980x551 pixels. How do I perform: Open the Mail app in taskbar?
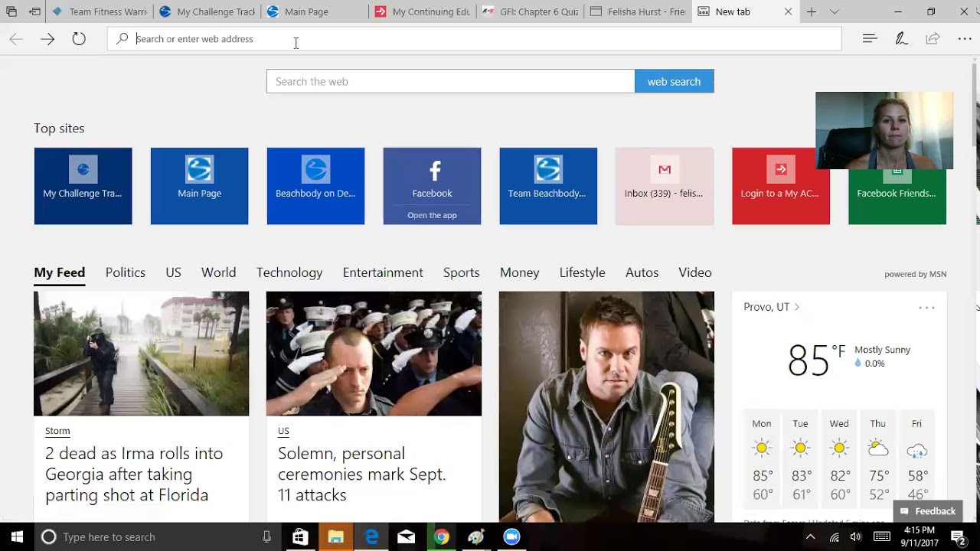(406, 537)
